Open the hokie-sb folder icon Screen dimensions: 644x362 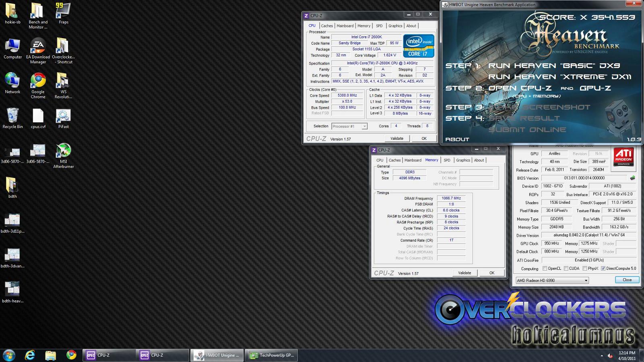[12, 13]
